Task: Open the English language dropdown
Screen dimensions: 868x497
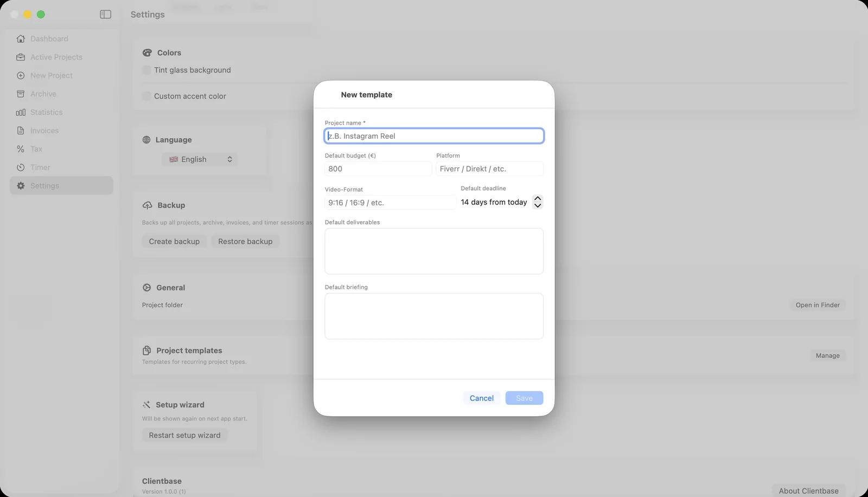Action: click(200, 159)
